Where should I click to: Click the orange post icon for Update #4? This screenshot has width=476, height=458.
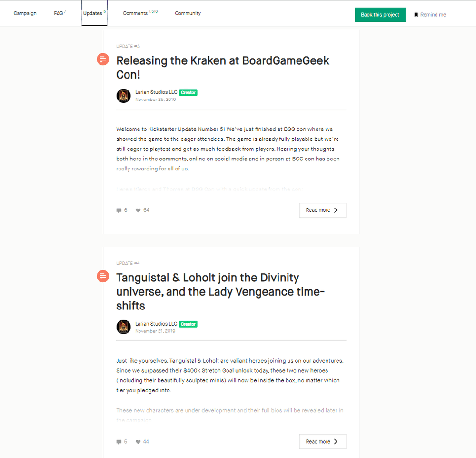click(103, 276)
